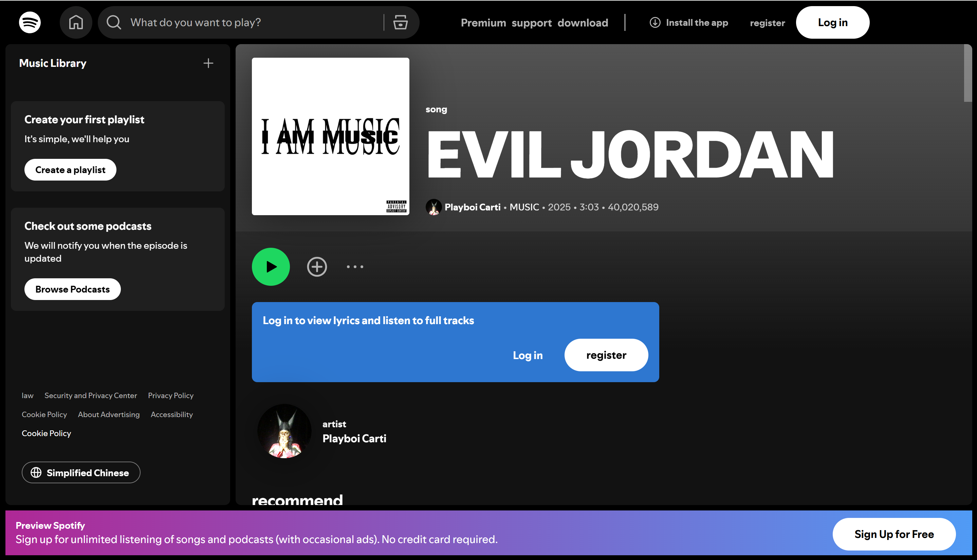Open the Privacy Policy link
Viewport: 977px width, 560px height.
click(x=170, y=395)
